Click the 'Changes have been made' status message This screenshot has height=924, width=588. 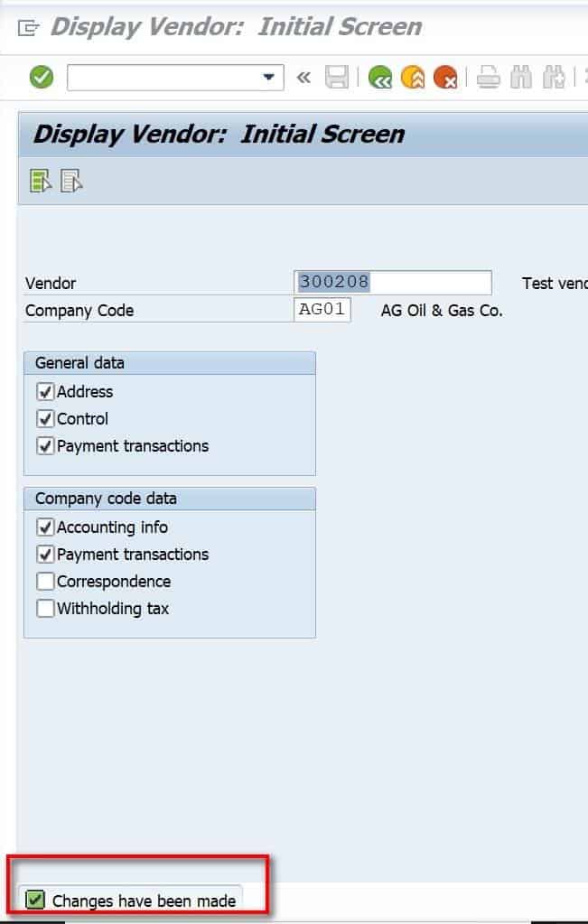click(143, 901)
